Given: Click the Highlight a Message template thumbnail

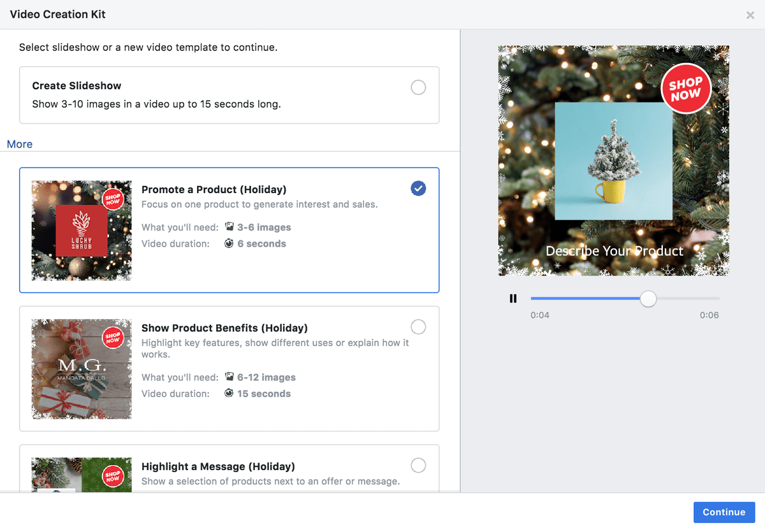Looking at the screenshot, I should tap(82, 475).
